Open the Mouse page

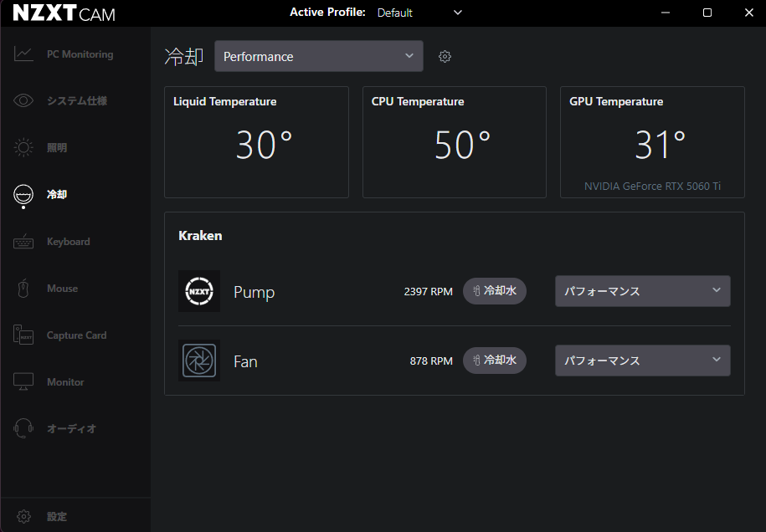(x=75, y=288)
